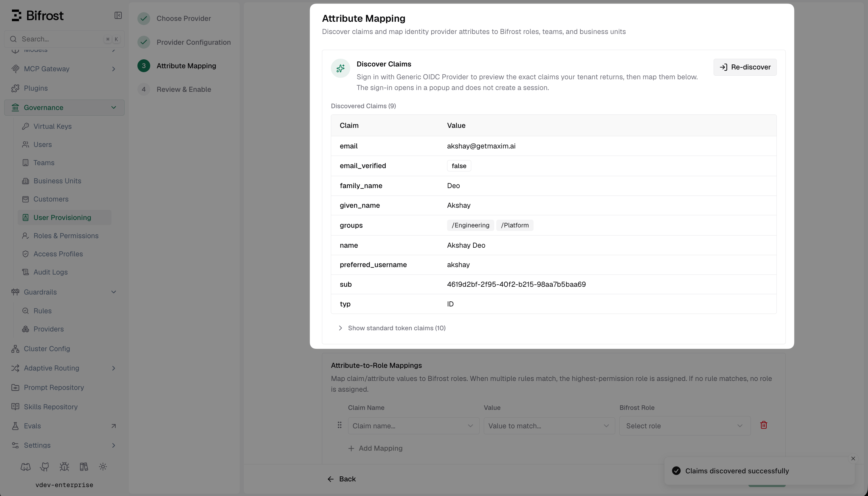This screenshot has height=496, width=868.
Task: Expand the Adaptive Routing chevron
Action: (x=114, y=368)
